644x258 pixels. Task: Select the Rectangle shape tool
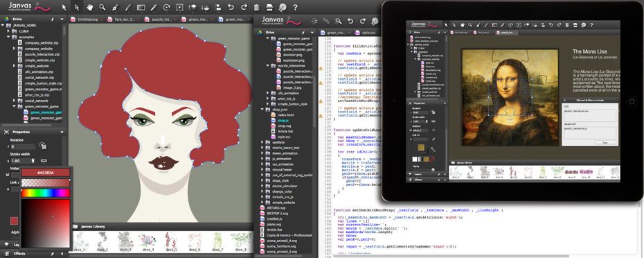pyautogui.click(x=141, y=7)
